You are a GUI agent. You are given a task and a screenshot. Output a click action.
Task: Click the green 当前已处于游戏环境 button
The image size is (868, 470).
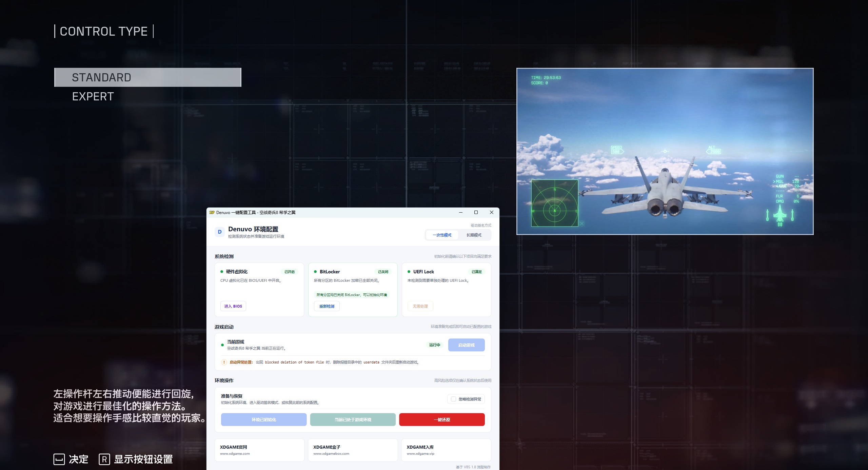click(353, 419)
